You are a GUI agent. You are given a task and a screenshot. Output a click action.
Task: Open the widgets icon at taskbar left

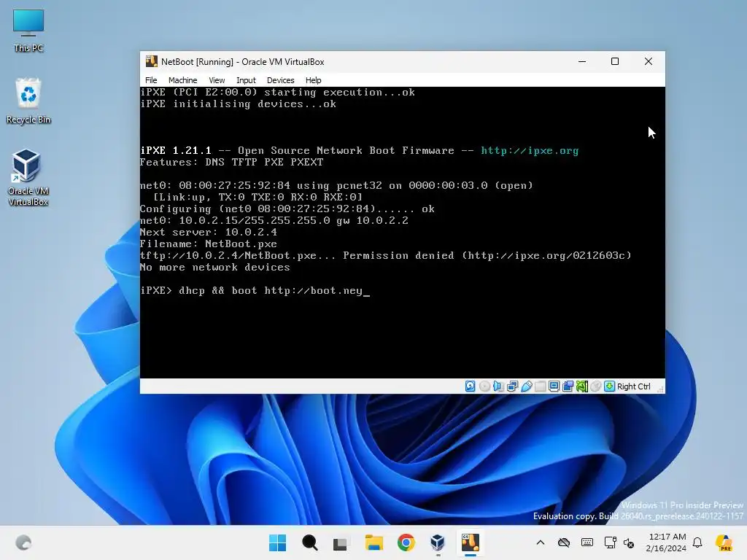(x=23, y=542)
